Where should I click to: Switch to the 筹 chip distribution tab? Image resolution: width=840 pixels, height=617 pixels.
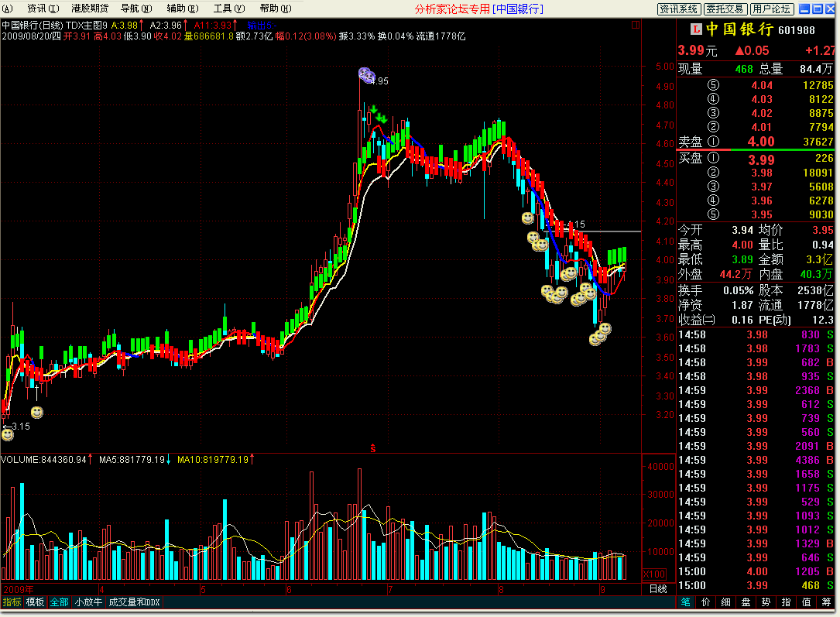tap(826, 602)
